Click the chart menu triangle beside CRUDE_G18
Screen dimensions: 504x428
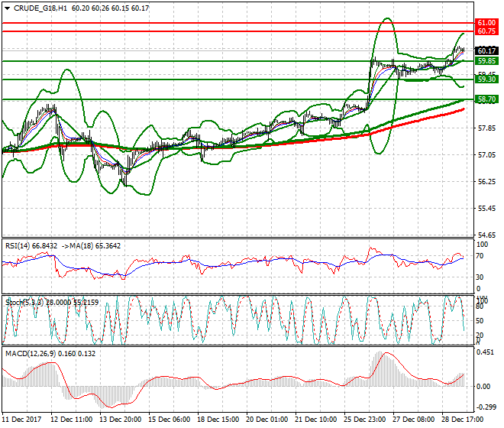click(x=8, y=8)
